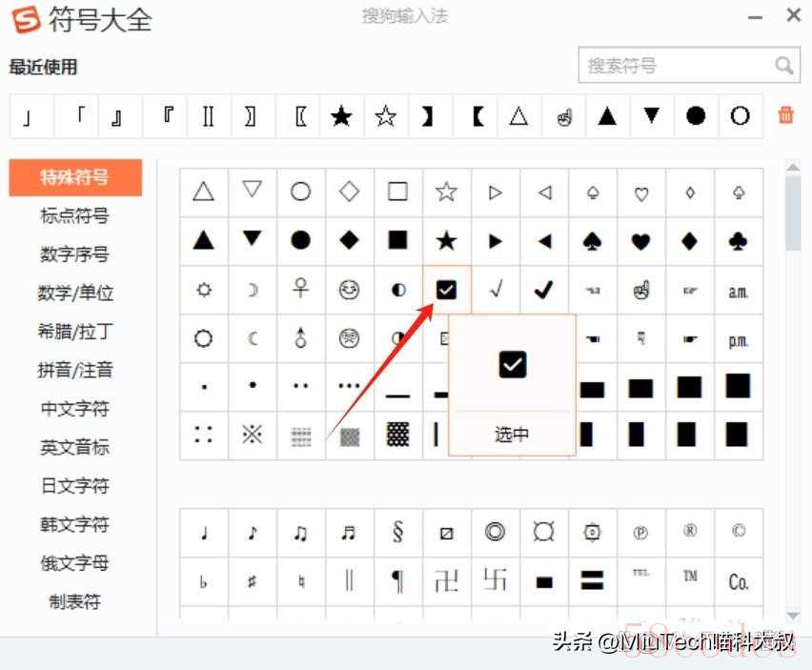This screenshot has width=812, height=670.
Task: Pick the hollow square symbol in first row
Action: 397,192
